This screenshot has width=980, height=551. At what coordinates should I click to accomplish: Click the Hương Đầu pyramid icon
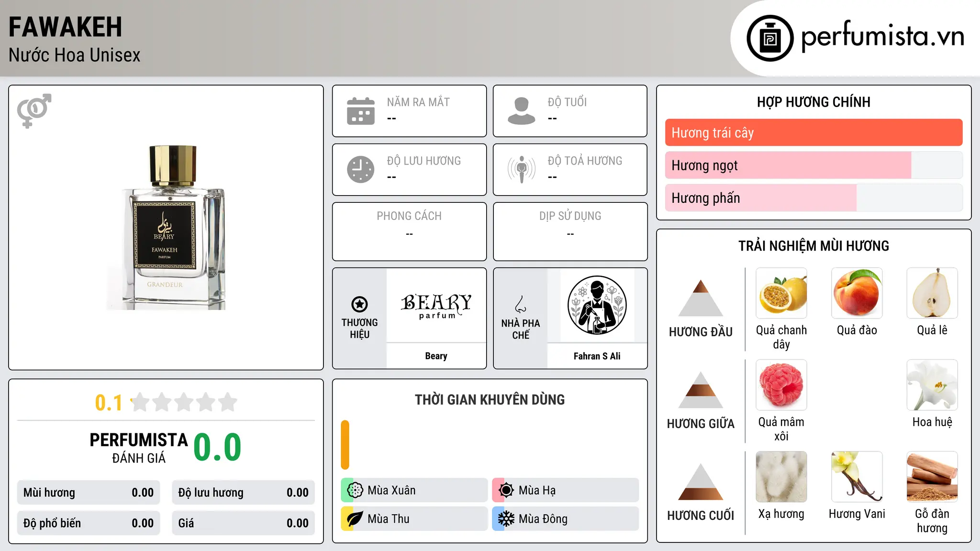(x=701, y=298)
